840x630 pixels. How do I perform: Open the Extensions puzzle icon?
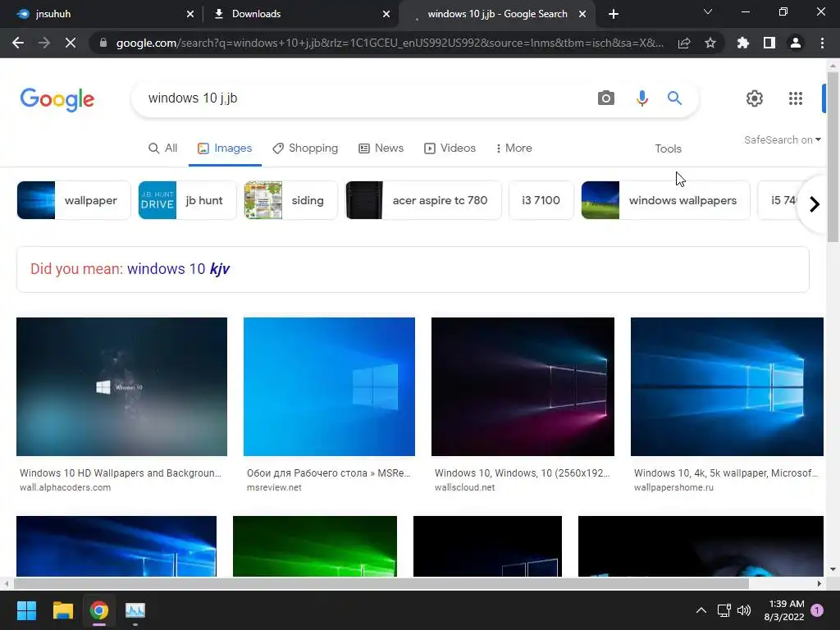[742, 43]
